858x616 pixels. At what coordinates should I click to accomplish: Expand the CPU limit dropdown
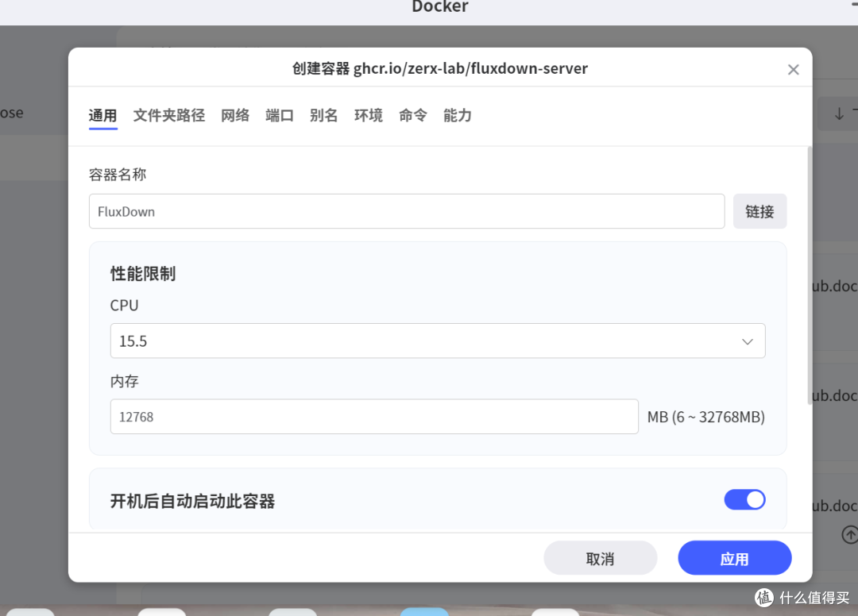pos(437,341)
